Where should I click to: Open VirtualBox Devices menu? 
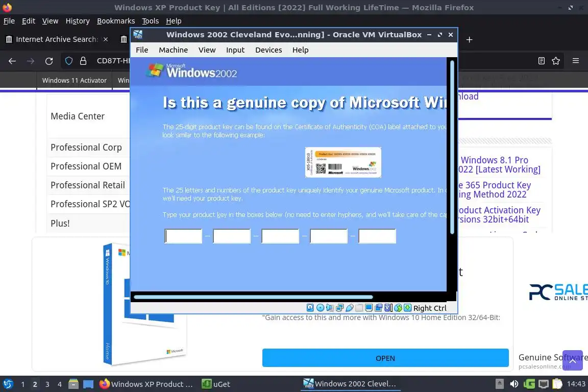coord(268,50)
